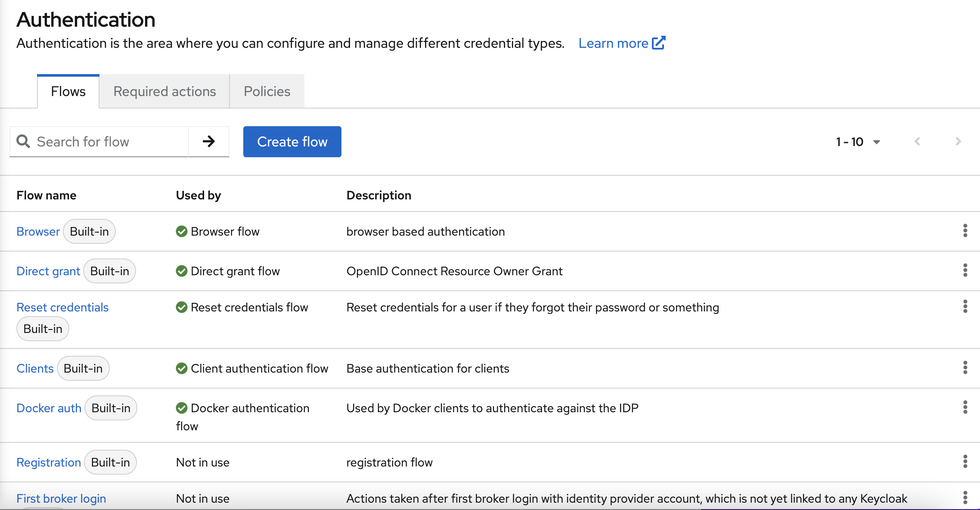The width and height of the screenshot is (980, 510).
Task: Click the previous page chevron
Action: coord(918,141)
